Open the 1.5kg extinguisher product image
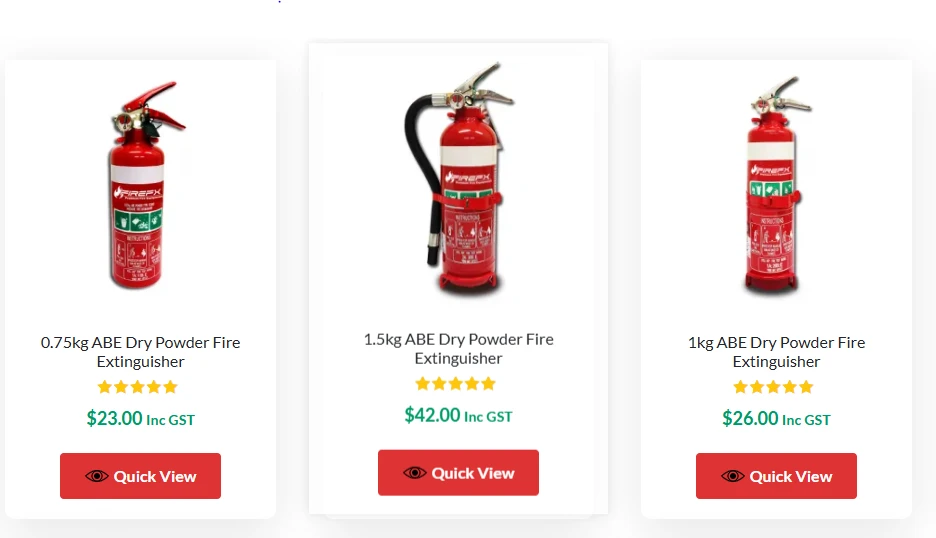 pyautogui.click(x=459, y=179)
